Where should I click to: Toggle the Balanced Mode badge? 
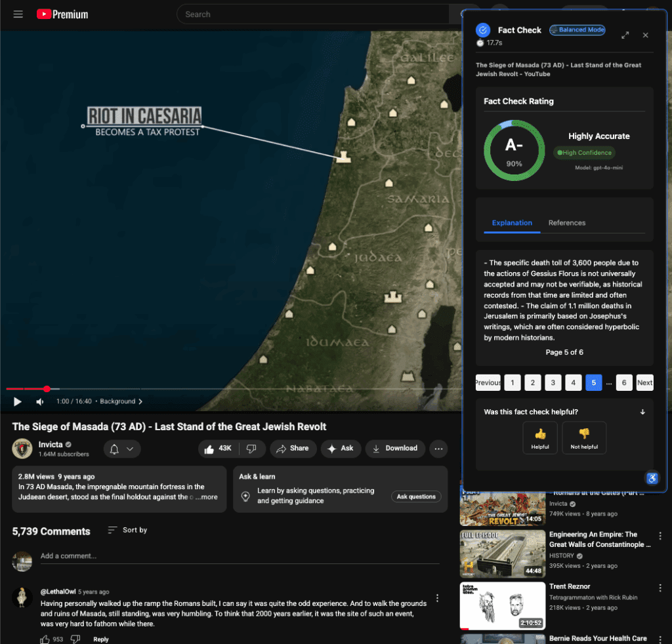577,30
